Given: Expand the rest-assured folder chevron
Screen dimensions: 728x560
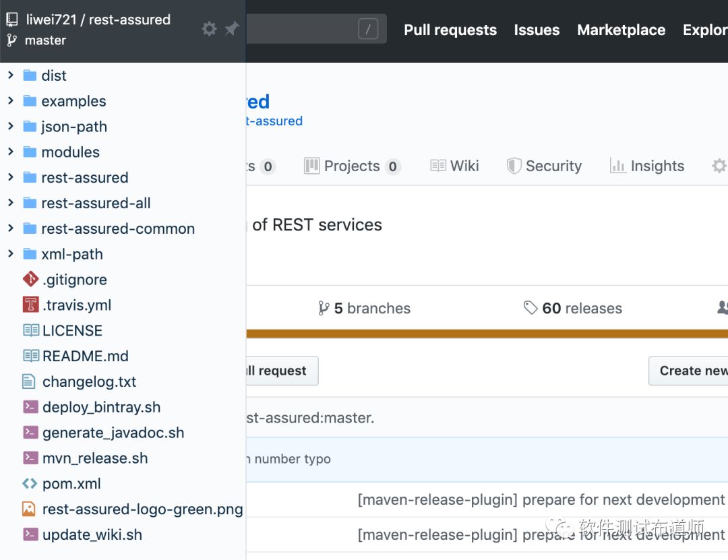Looking at the screenshot, I should pyautogui.click(x=11, y=177).
